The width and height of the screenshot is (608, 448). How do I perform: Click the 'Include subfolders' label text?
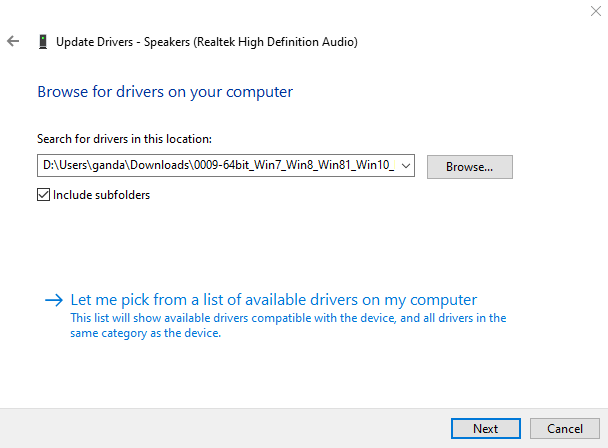pos(101,195)
